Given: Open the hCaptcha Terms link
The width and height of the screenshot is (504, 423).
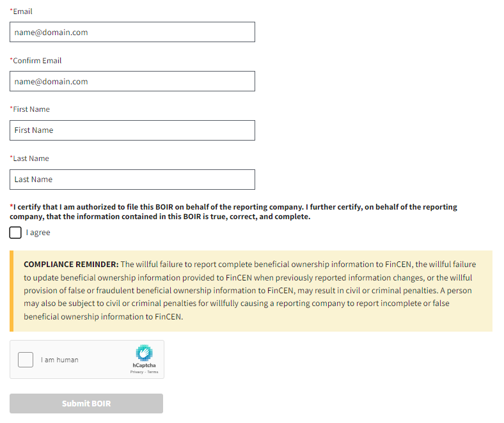Looking at the screenshot, I should (153, 372).
